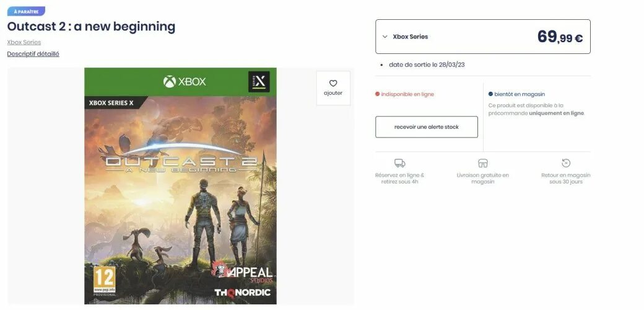Click the red indisponible en ligne status

click(404, 94)
